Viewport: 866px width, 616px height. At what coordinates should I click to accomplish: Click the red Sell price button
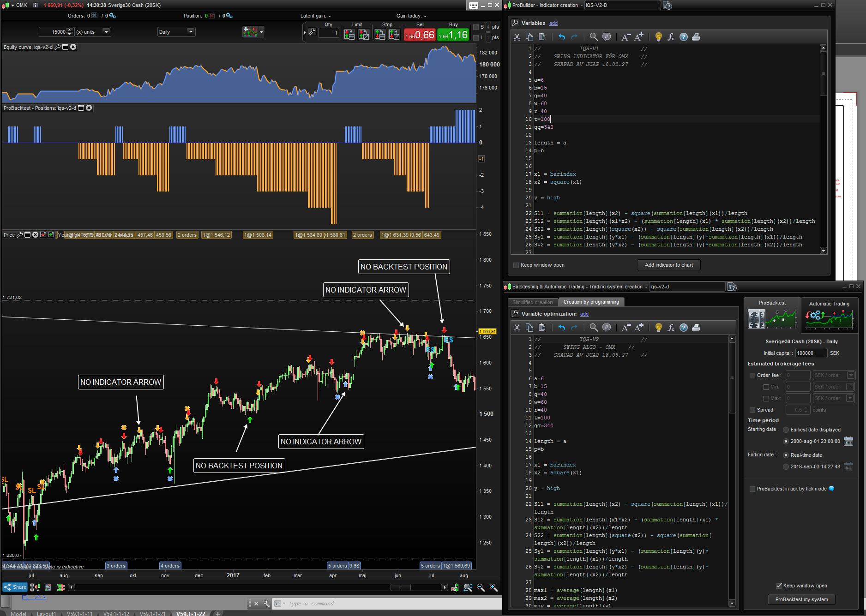pyautogui.click(x=420, y=35)
